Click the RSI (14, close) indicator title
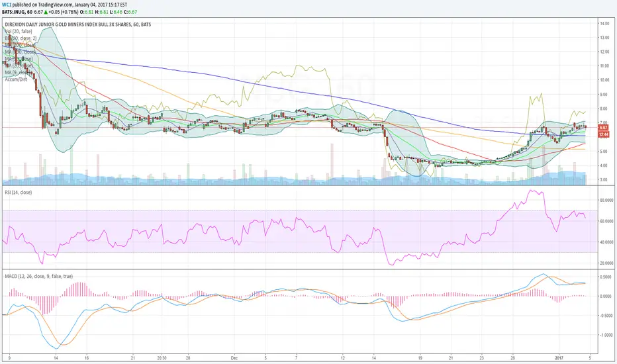617x364 pixels. (x=18, y=193)
